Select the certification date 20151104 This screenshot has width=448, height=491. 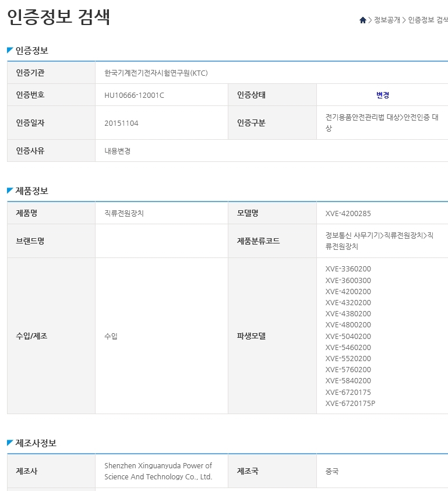coord(121,123)
